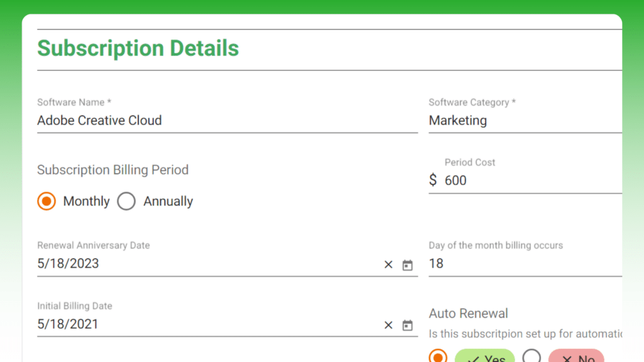Click the dollar sign before Period Cost
Viewport: 644px width, 362px height.
click(x=433, y=180)
